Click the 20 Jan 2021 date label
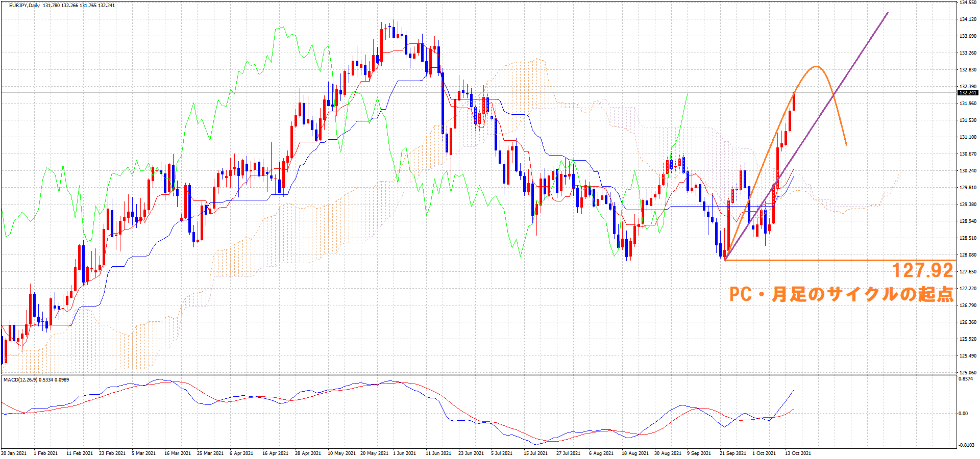 14,453
